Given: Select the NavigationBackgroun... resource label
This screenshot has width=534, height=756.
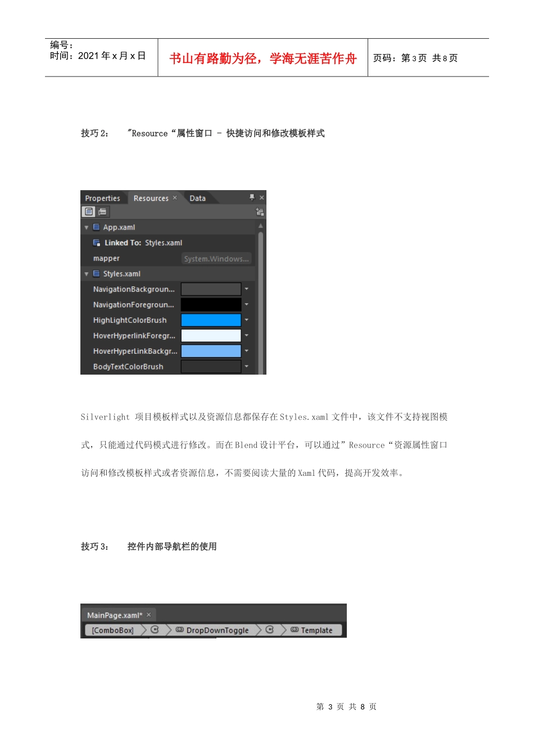Looking at the screenshot, I should pyautogui.click(x=134, y=289).
